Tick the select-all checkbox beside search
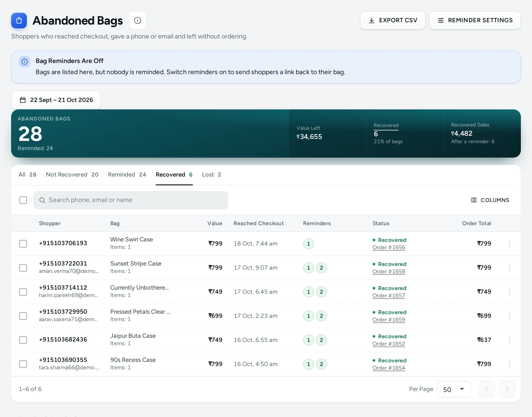 tap(23, 200)
